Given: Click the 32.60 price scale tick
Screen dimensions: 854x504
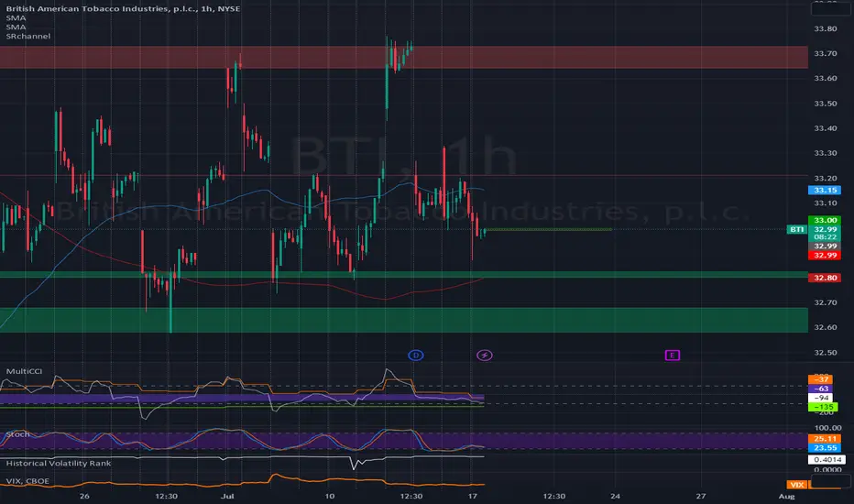Looking at the screenshot, I should click(825, 327).
